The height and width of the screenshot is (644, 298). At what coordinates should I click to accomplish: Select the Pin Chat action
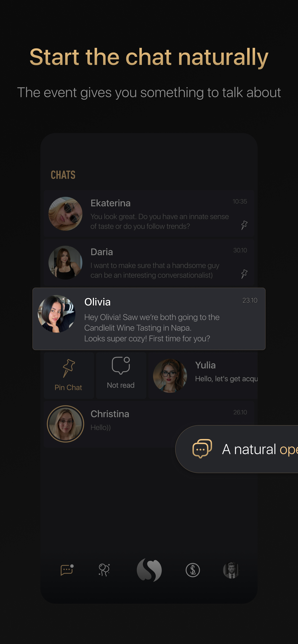tap(68, 375)
